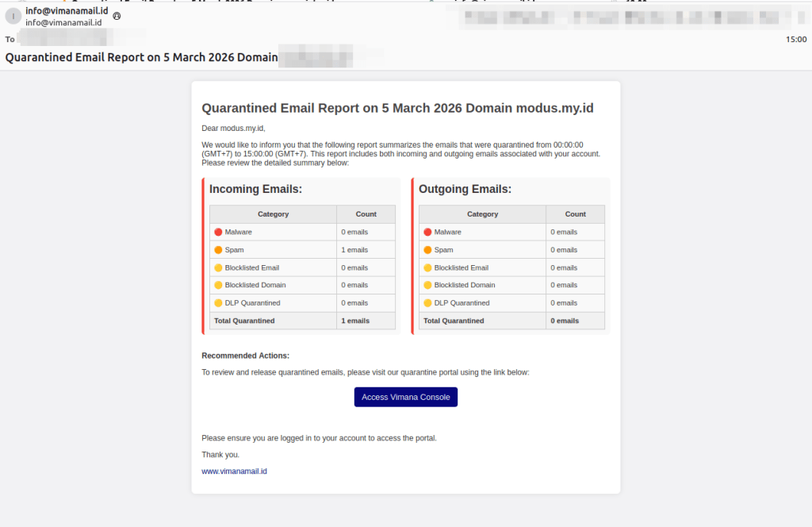Click the Category column header in Outgoing table
Screen dimensions: 812x527
click(x=482, y=214)
